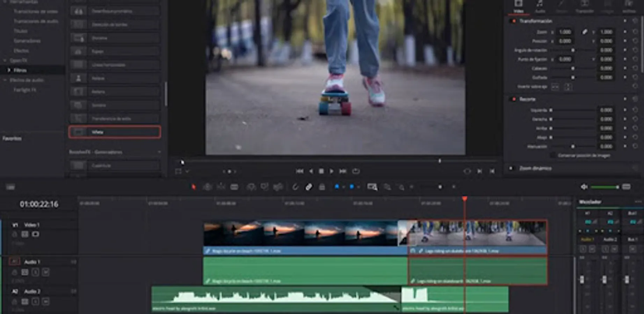Click the zoom link chain in Transformación
Screen dimensions: 644x314
pos(585,32)
